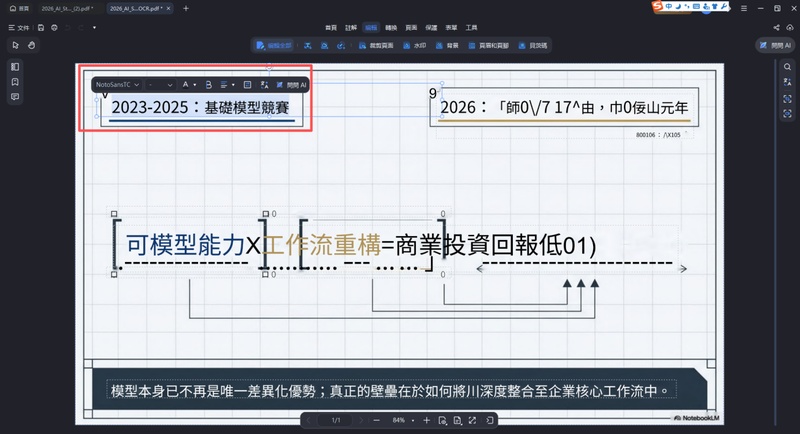This screenshot has height=434, width=800.
Task: Click the add link icon in the edit toolbar
Action: click(341, 45)
